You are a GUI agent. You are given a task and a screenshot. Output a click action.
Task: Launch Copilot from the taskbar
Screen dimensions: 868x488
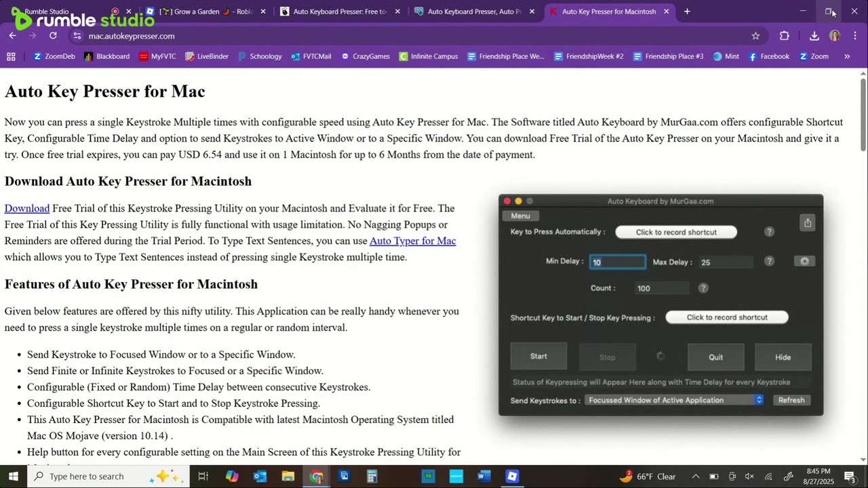(x=232, y=476)
